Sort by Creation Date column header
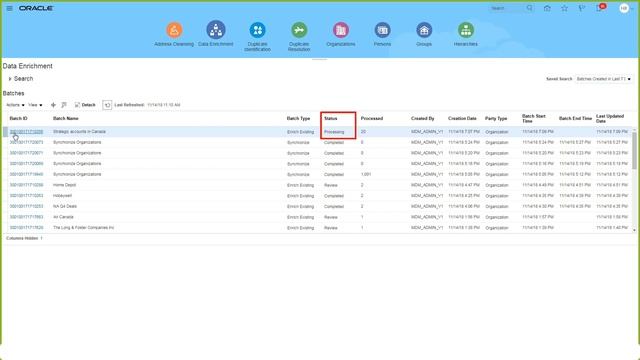The width and height of the screenshot is (640, 360). (x=462, y=118)
